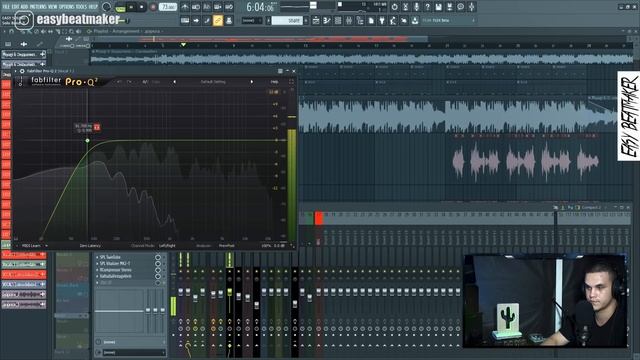Open the EDIT menu

[16, 7]
